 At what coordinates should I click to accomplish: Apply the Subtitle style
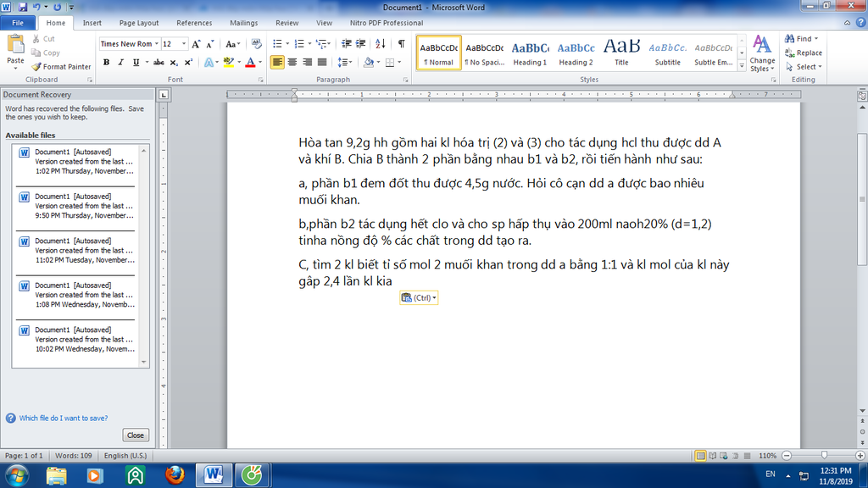(x=668, y=53)
